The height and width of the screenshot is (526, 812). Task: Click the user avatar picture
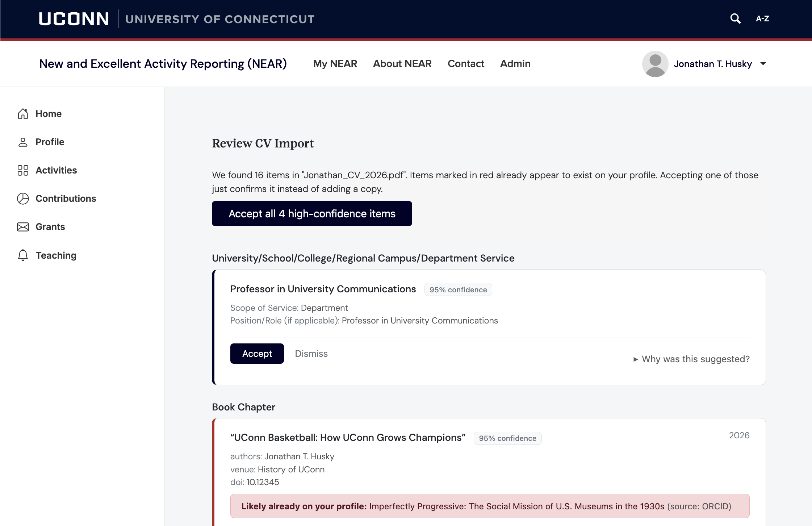click(655, 64)
